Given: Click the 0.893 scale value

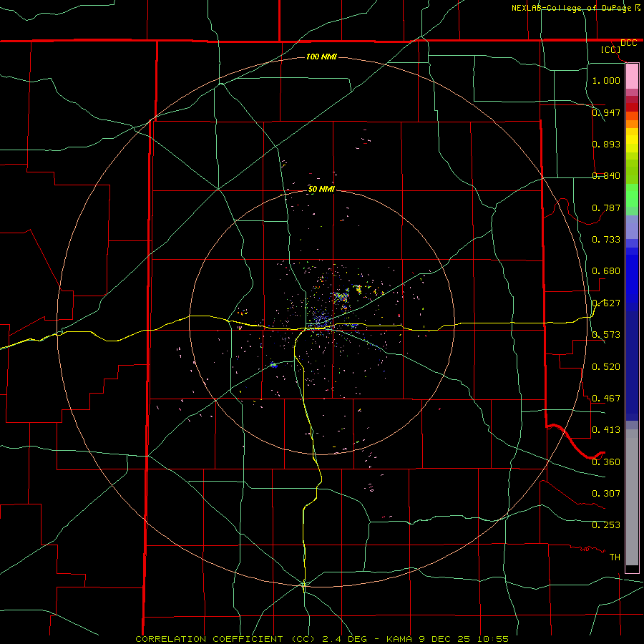Looking at the screenshot, I should (606, 144).
